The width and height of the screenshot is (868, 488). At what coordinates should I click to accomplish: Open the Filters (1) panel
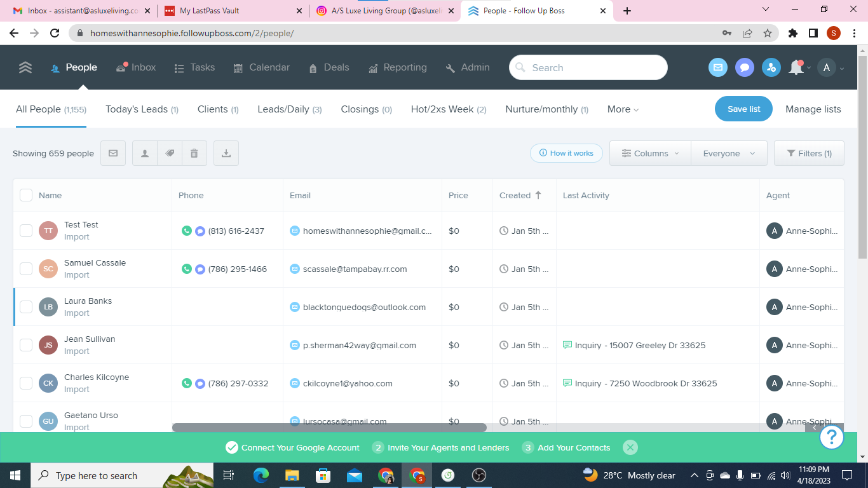click(x=809, y=153)
